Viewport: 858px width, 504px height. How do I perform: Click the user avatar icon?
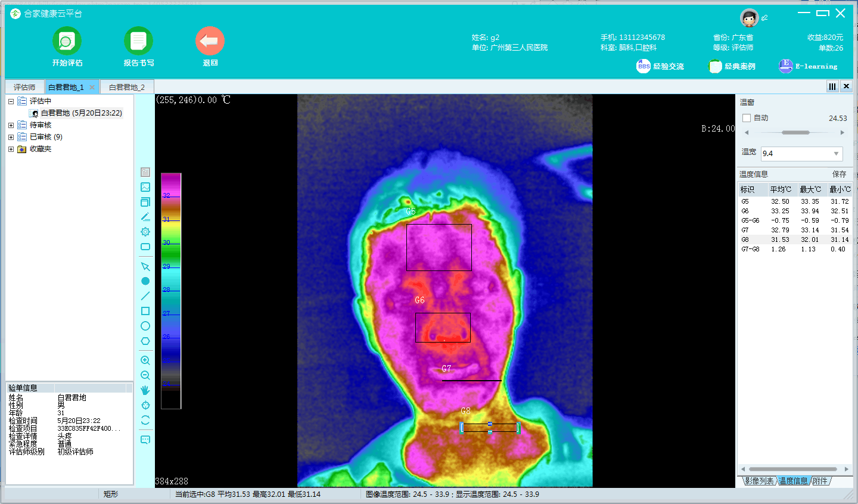coord(749,18)
